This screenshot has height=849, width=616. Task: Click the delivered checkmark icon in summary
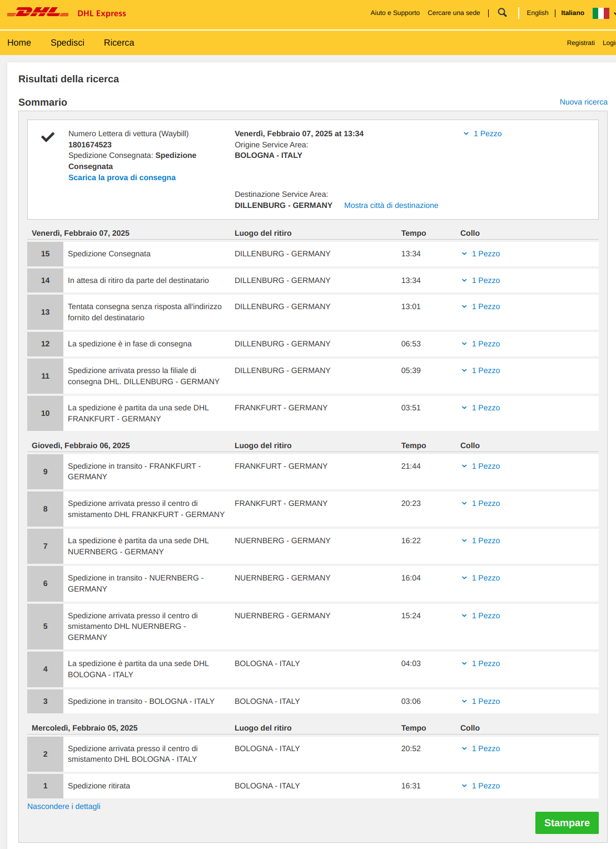48,137
